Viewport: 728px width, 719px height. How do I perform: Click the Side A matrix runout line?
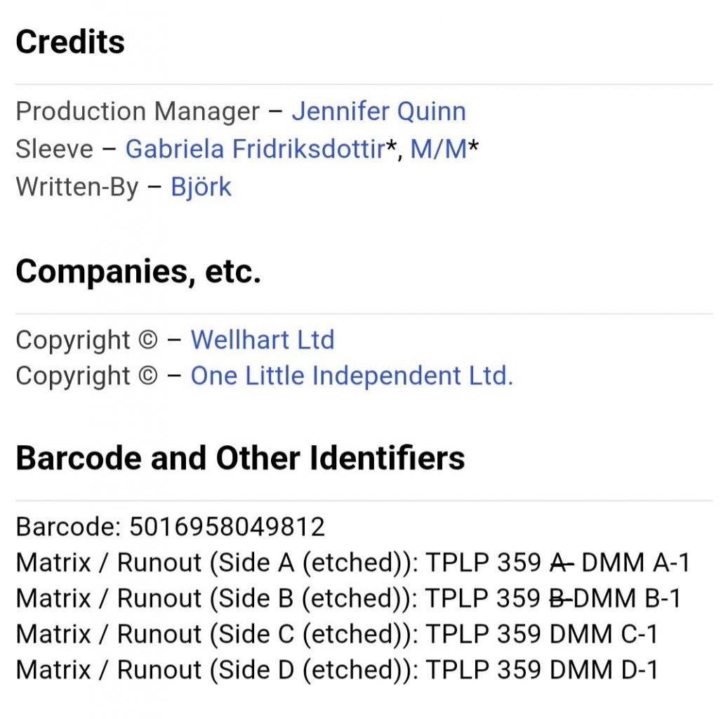pos(353,562)
